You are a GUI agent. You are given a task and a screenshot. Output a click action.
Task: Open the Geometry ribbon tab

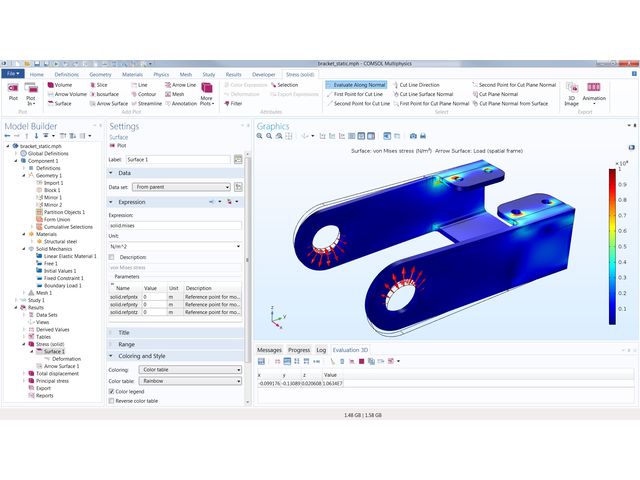[100, 74]
